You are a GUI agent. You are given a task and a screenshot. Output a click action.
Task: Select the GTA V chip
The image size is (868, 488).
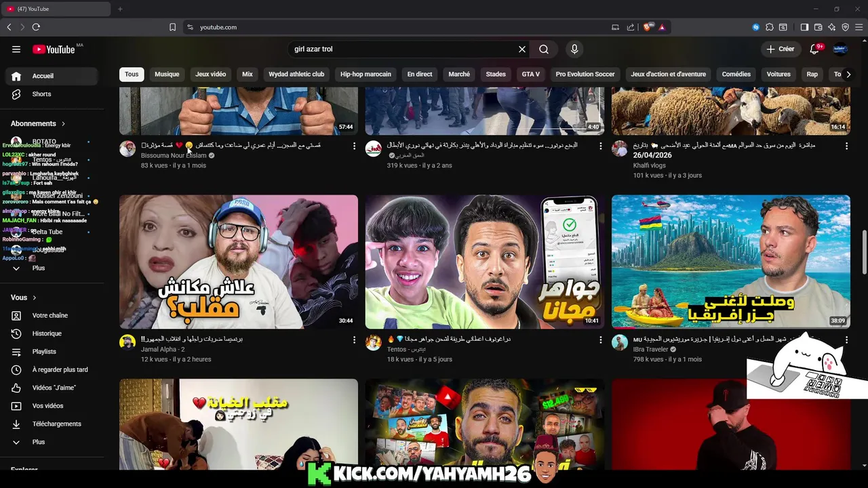pyautogui.click(x=531, y=74)
